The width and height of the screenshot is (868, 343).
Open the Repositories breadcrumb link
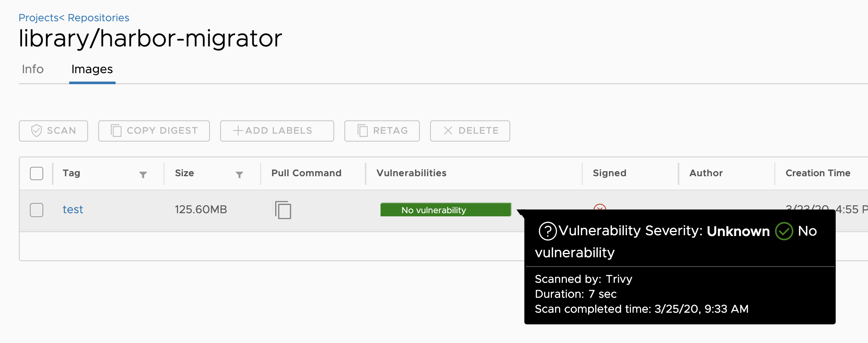click(97, 17)
